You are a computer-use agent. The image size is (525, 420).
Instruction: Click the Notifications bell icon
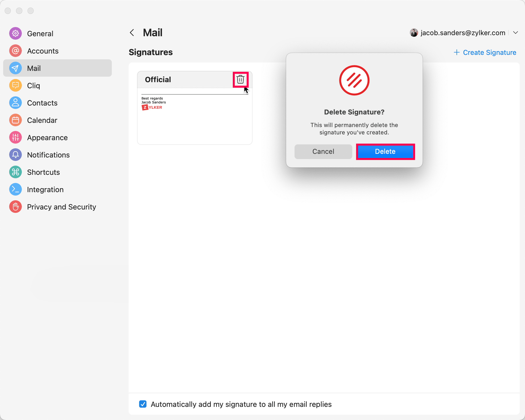click(15, 155)
